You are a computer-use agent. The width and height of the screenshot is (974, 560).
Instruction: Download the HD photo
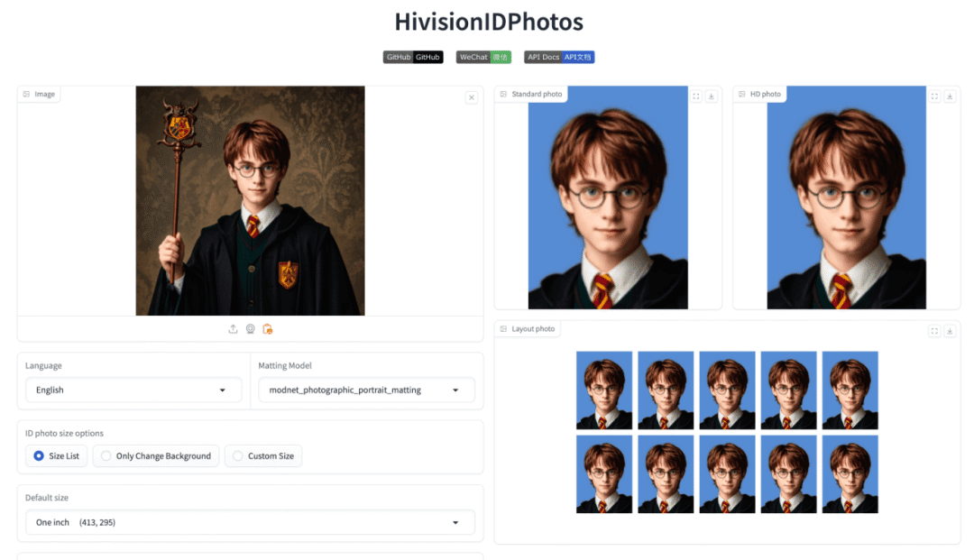coord(950,96)
